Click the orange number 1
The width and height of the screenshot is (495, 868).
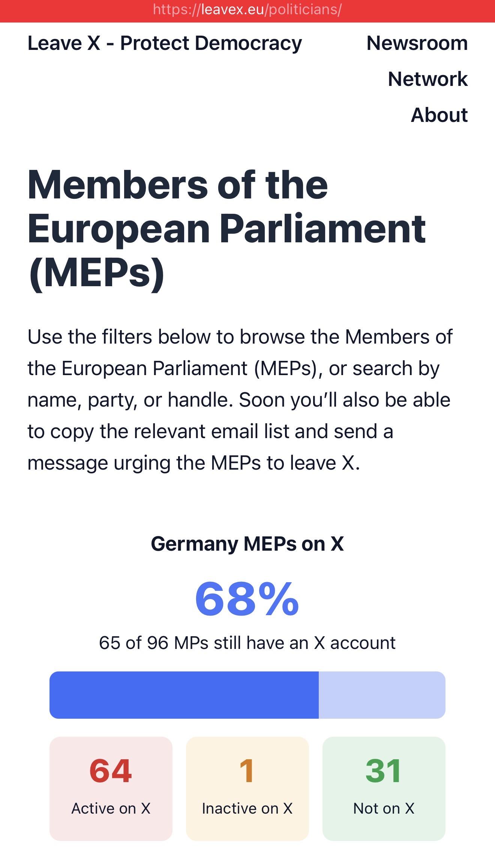click(x=247, y=771)
